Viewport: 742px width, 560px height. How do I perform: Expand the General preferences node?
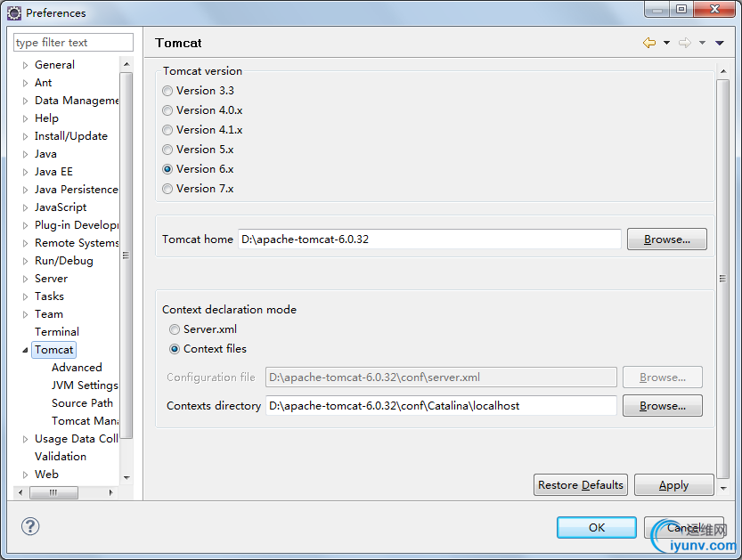[x=26, y=65]
